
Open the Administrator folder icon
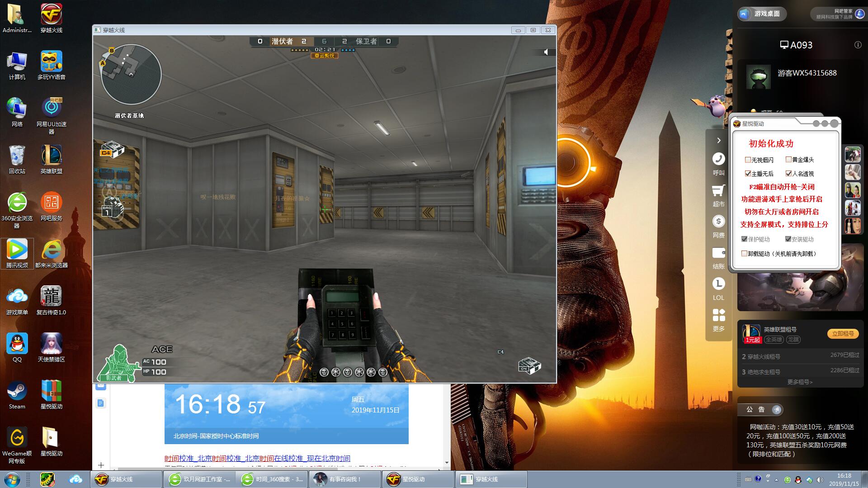tap(17, 19)
